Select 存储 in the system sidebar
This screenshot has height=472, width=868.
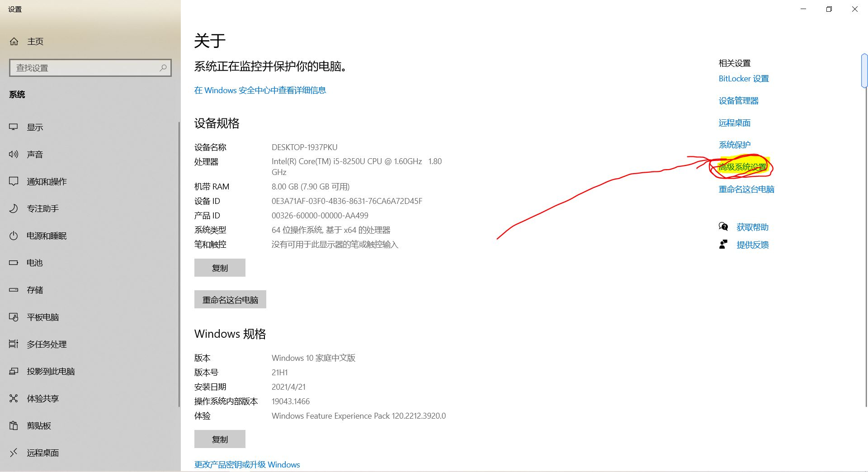tap(90, 290)
